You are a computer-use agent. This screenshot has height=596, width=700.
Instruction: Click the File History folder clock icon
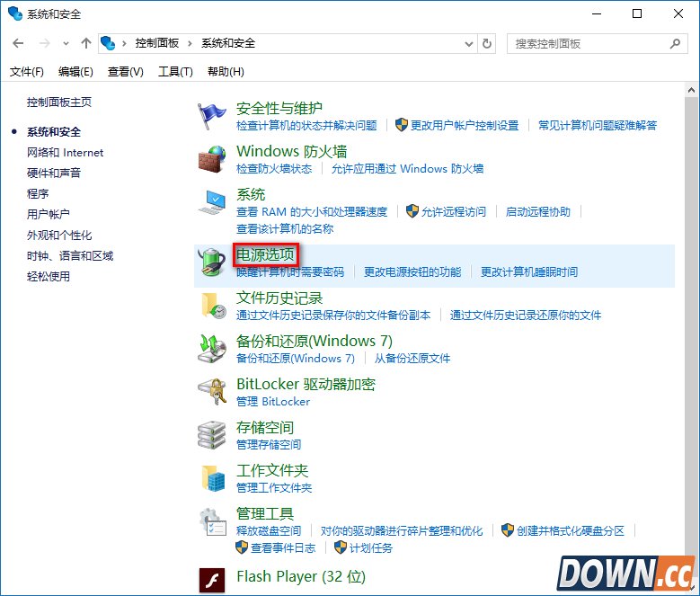point(213,306)
